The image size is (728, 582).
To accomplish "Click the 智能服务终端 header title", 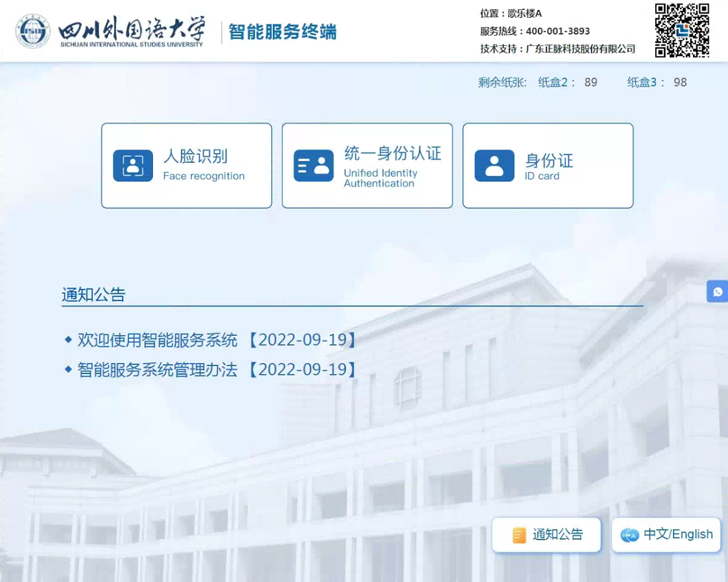I will coord(282,32).
